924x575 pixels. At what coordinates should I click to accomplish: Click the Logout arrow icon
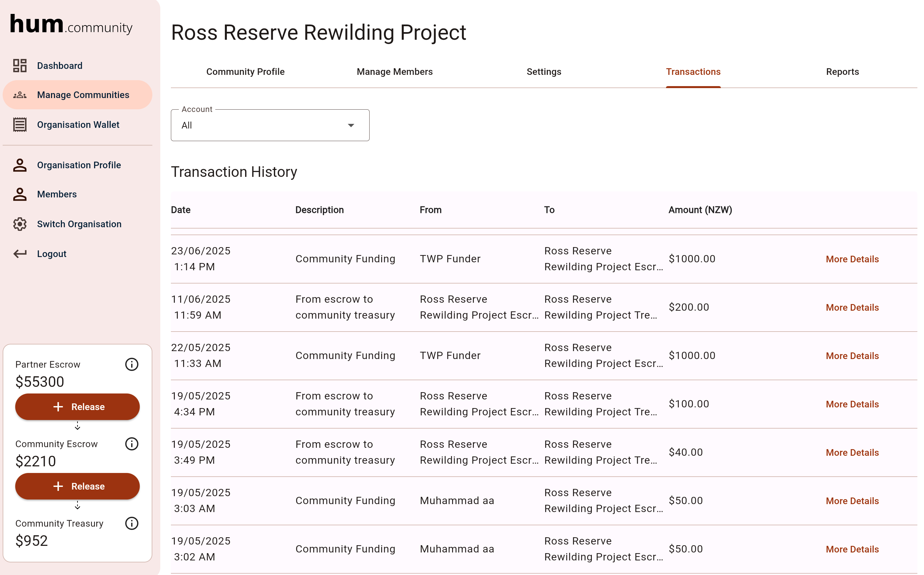click(x=20, y=254)
